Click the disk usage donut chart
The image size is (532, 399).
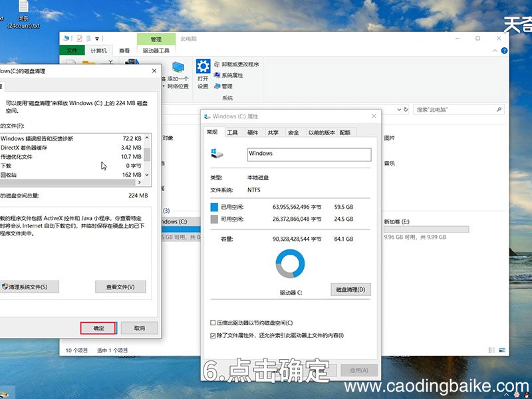pyautogui.click(x=290, y=263)
